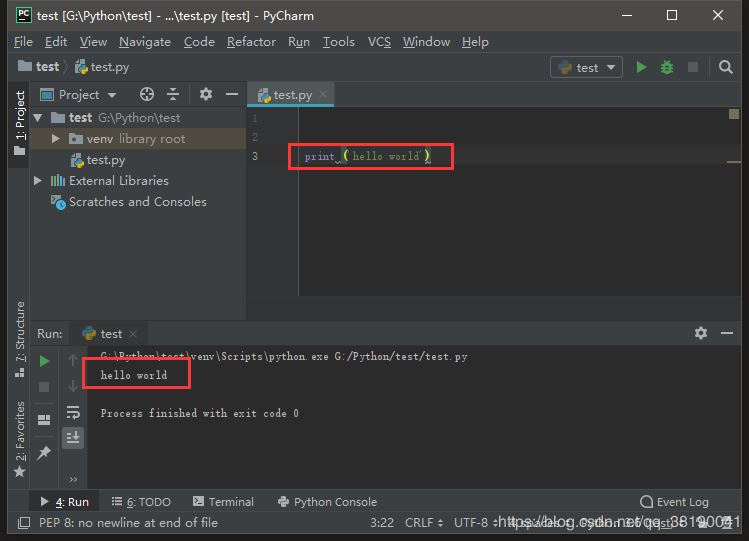The image size is (749, 541).
Task: Click the up arrow in the Run console
Action: point(73,360)
